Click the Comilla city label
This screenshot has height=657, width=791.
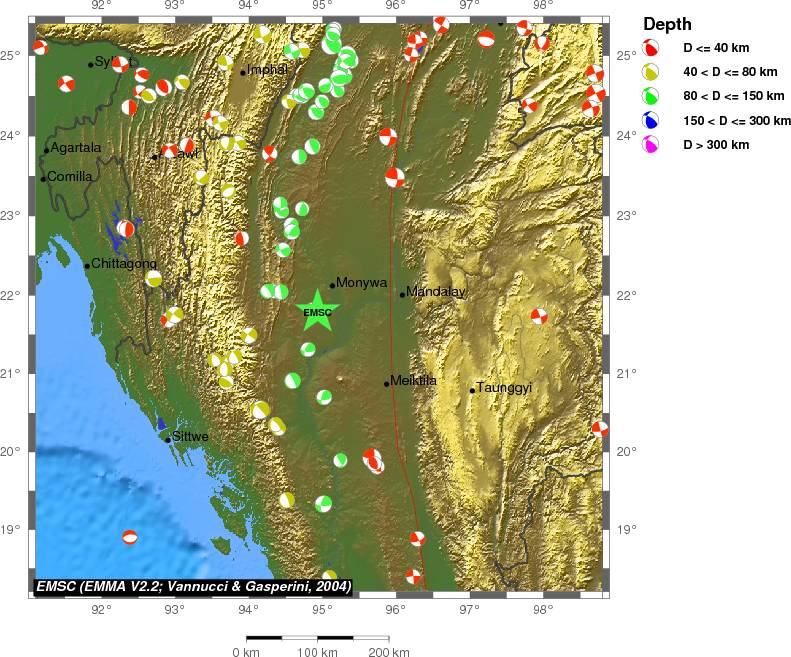tap(70, 177)
